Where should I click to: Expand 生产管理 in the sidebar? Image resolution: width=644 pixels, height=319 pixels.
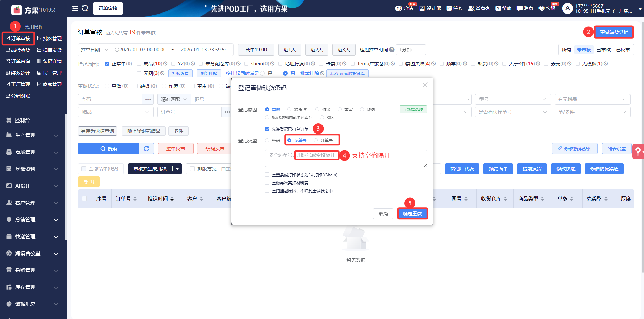33,135
